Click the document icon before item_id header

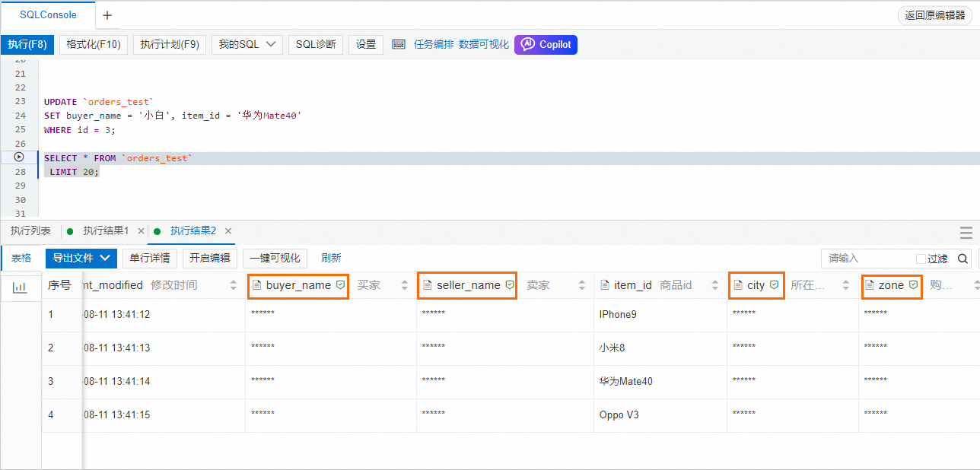click(605, 285)
